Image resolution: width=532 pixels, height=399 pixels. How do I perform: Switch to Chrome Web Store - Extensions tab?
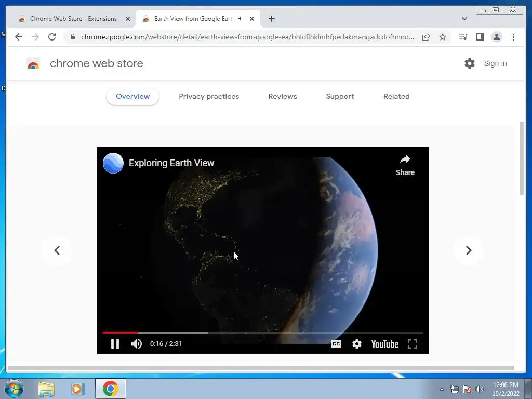(73, 19)
